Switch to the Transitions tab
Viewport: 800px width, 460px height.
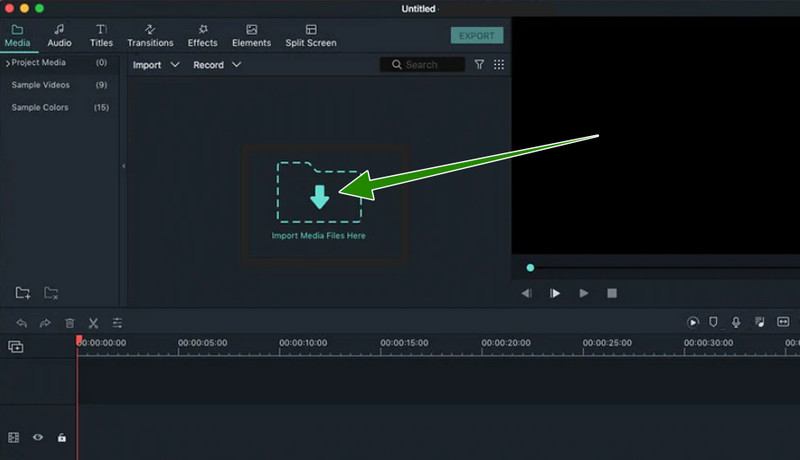coord(150,36)
